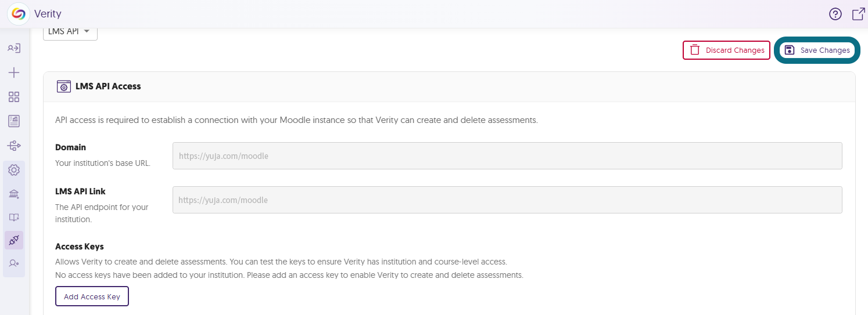Image resolution: width=868 pixels, height=315 pixels.
Task: Open the reports sidebar icon
Action: [x=14, y=121]
